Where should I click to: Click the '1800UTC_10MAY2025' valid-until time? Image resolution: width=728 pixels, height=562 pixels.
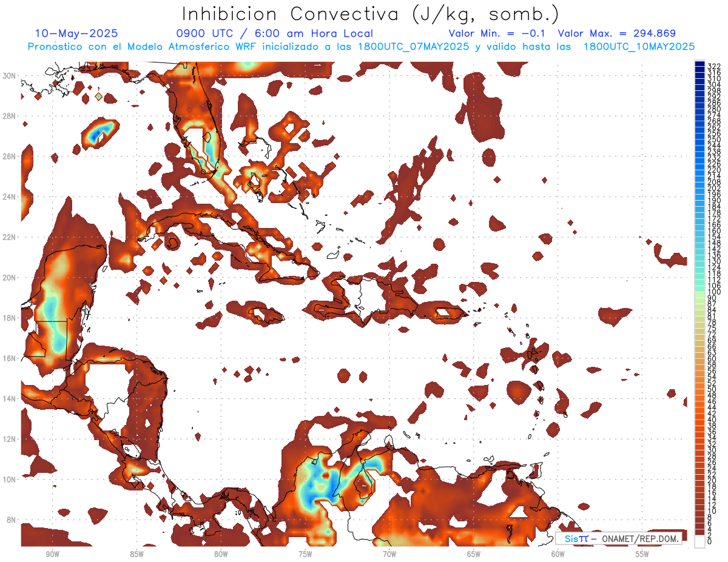(639, 47)
